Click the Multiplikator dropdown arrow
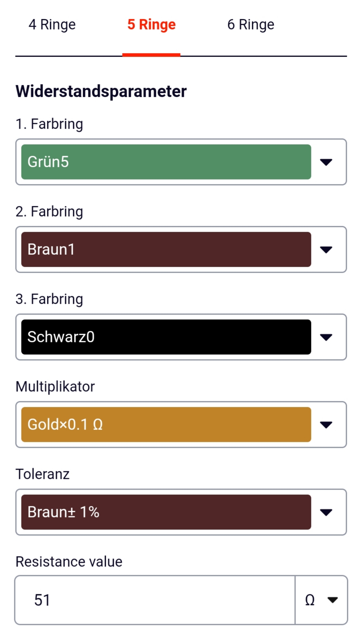 tap(326, 425)
